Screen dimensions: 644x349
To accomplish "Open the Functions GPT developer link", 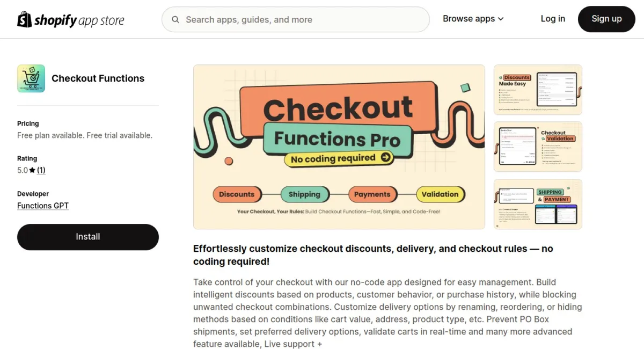I will point(43,206).
